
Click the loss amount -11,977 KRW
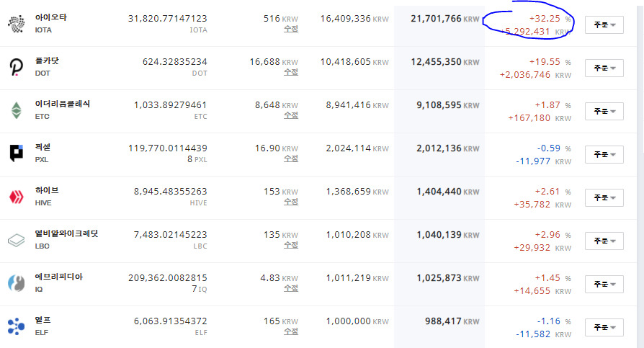[x=543, y=161]
